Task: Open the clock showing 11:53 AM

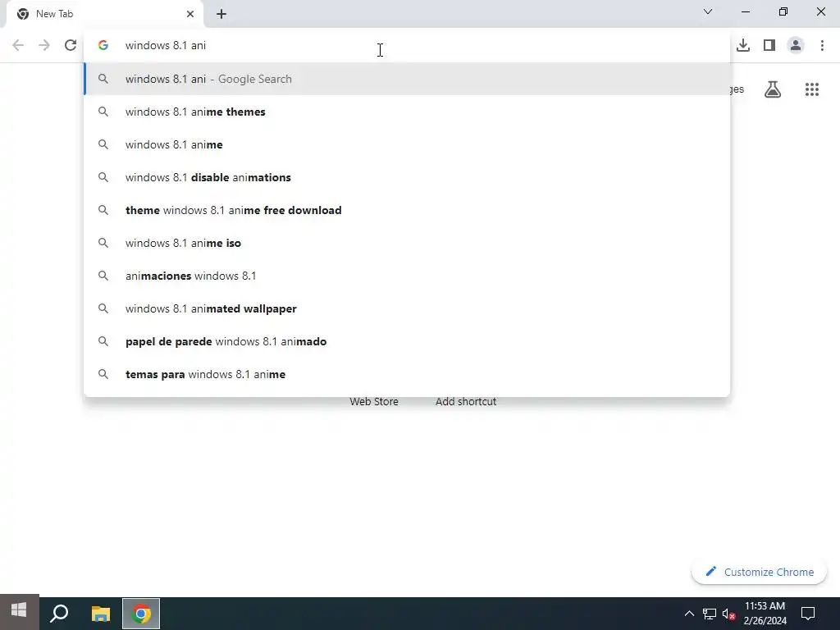Action: coord(765,613)
